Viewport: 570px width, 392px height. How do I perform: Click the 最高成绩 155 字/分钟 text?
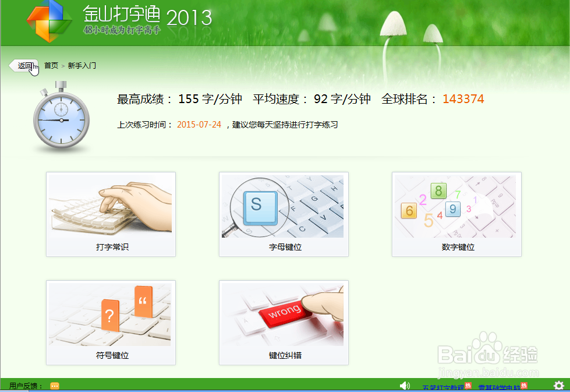click(179, 99)
